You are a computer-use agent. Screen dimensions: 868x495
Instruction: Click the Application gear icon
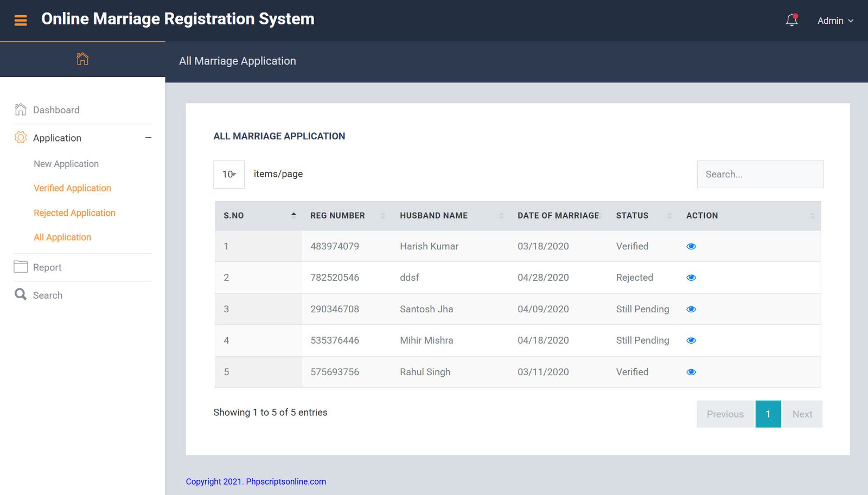(x=20, y=137)
